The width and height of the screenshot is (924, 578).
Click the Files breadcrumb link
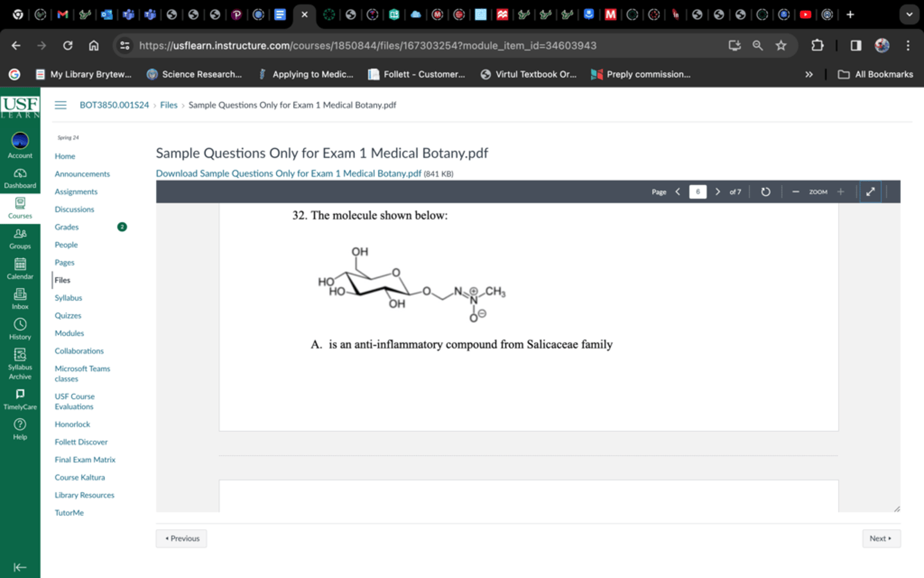(x=169, y=105)
